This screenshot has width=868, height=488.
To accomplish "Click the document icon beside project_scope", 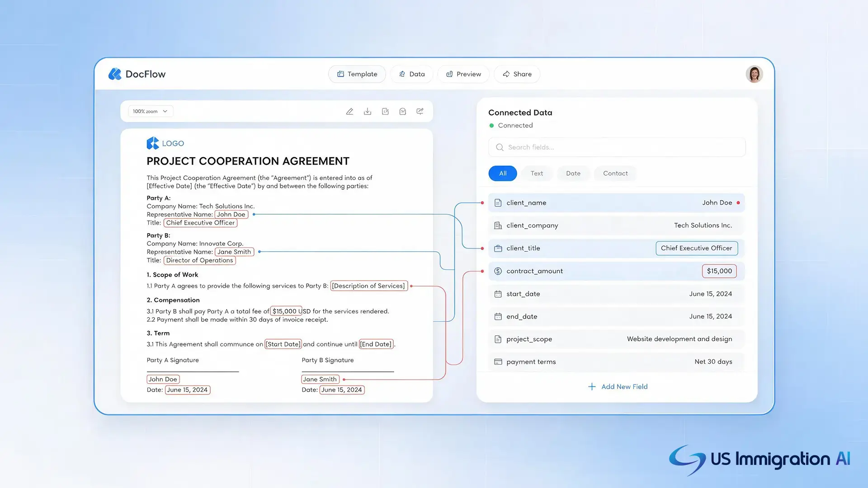I will tap(498, 339).
